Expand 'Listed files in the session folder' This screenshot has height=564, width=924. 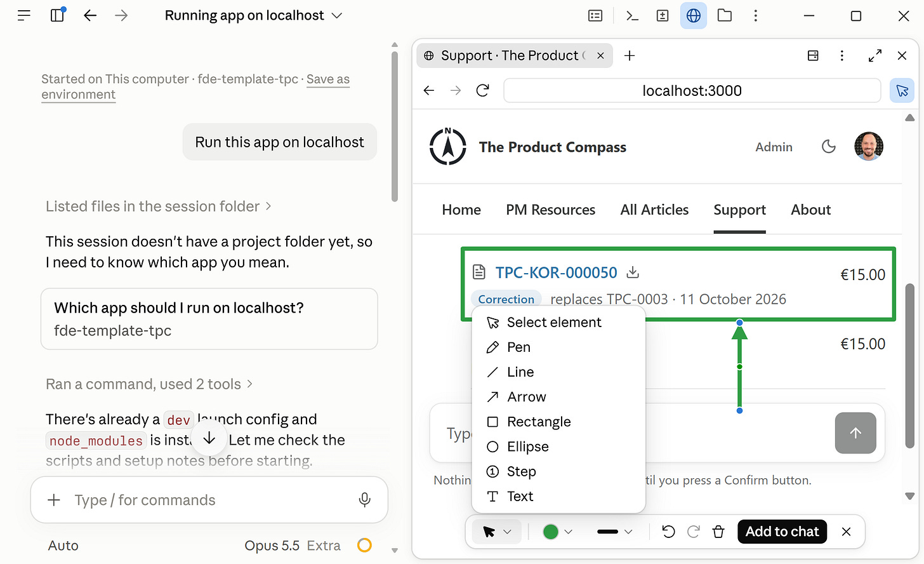tap(159, 206)
